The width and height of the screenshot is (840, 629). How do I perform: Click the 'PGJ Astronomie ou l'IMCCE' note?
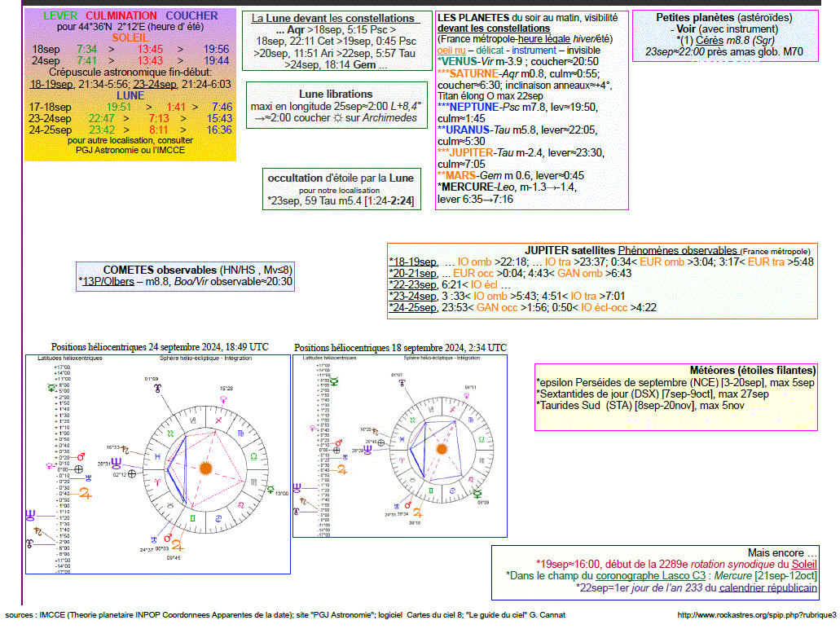130,150
